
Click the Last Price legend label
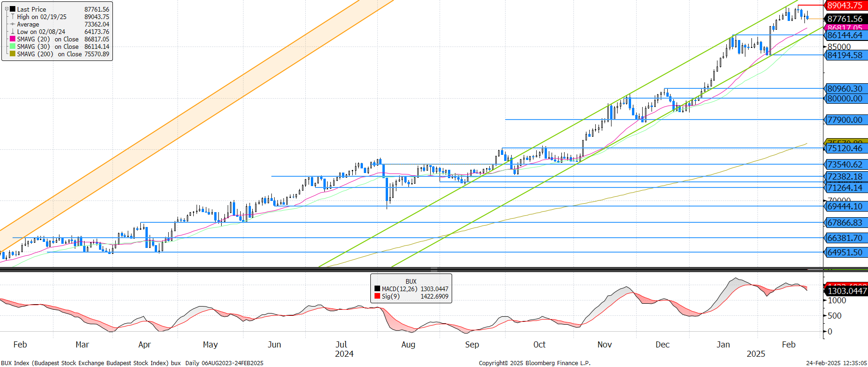tap(32, 9)
